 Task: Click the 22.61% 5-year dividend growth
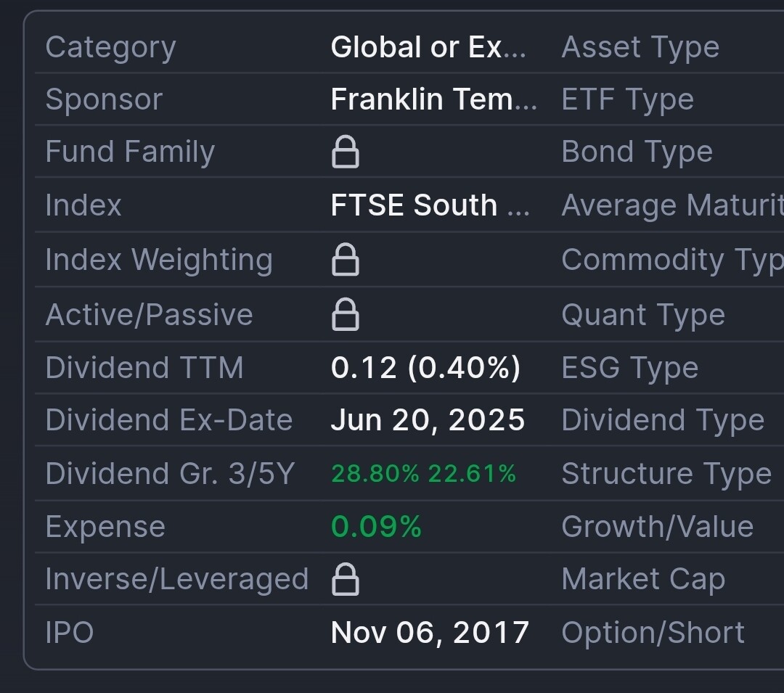[x=472, y=474]
